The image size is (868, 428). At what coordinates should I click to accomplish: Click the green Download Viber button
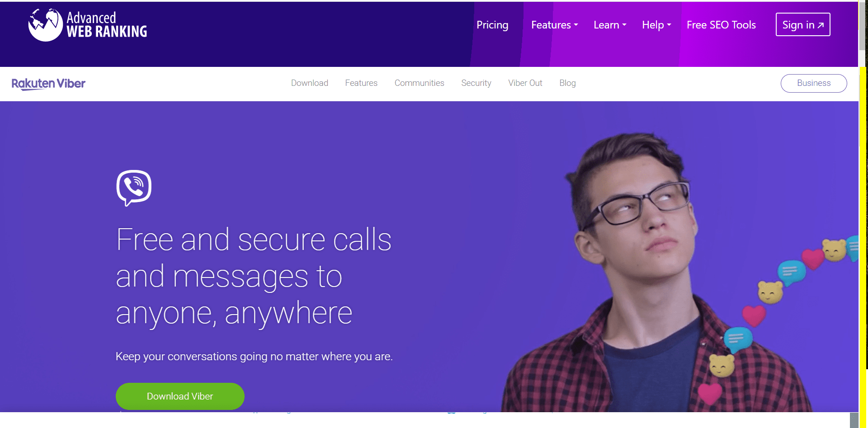pyautogui.click(x=180, y=396)
